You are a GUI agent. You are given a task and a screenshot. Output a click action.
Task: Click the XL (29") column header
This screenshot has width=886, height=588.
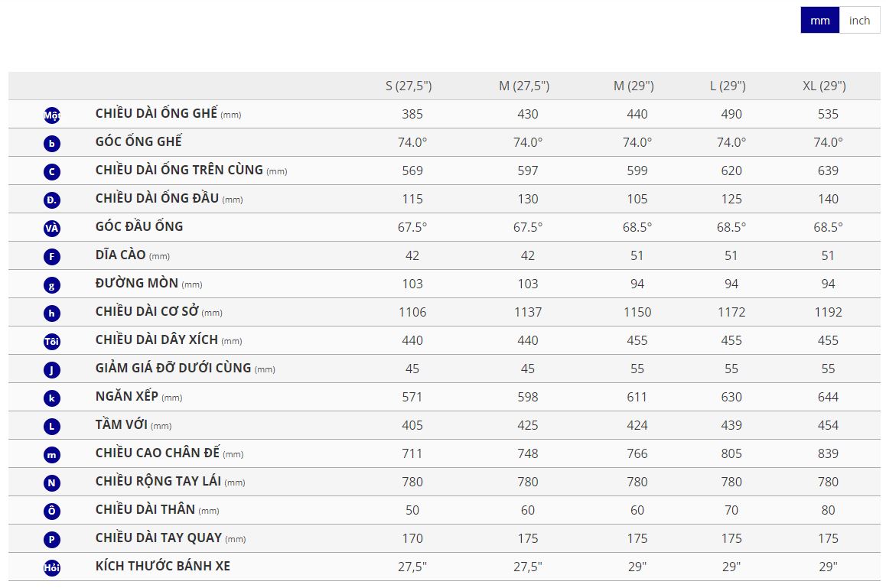(824, 86)
